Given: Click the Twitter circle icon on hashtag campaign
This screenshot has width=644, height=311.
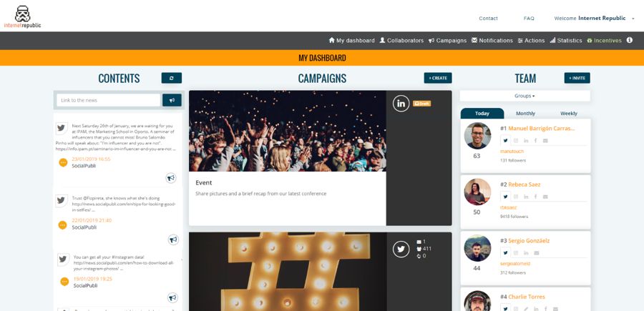Looking at the screenshot, I should click(401, 249).
